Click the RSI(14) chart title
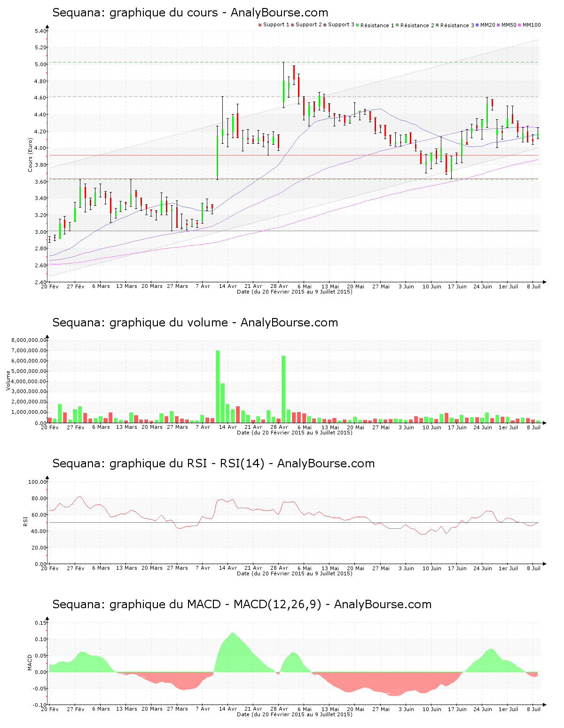The height and width of the screenshot is (728, 564). click(x=213, y=464)
